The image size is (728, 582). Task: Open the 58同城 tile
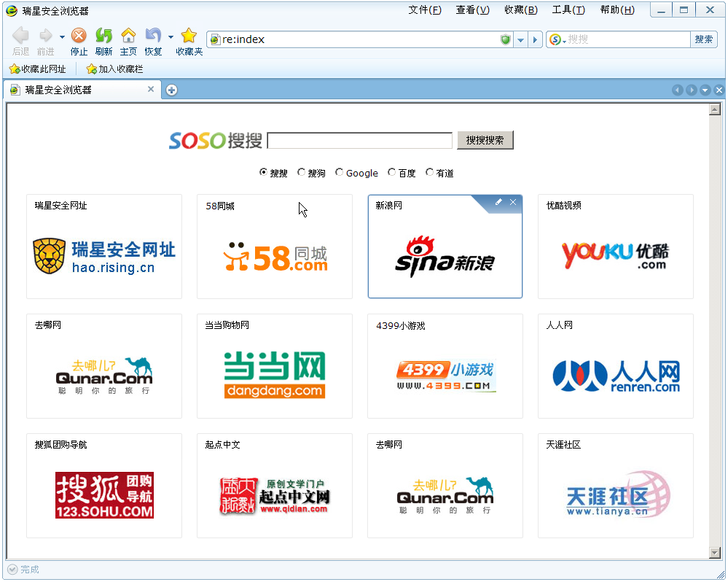(275, 247)
